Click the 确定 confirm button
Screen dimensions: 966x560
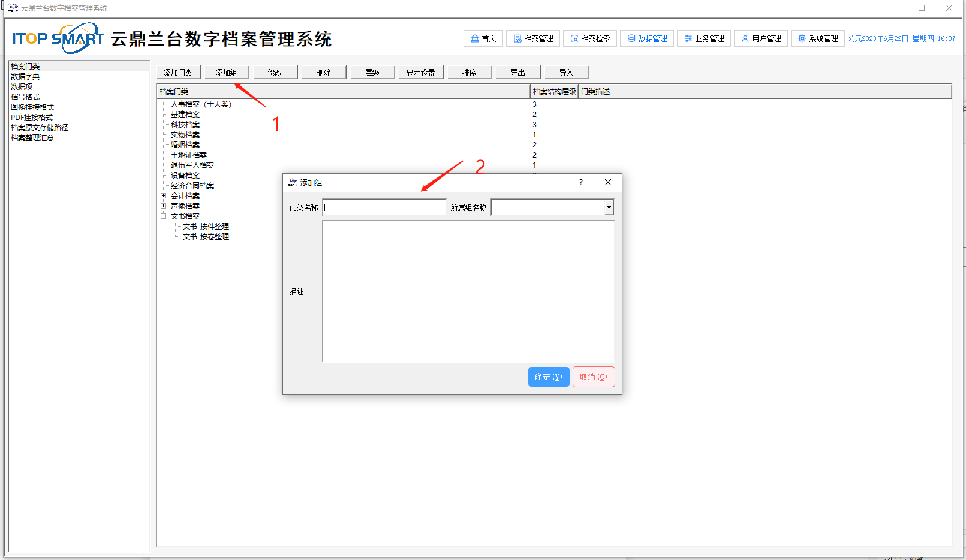(548, 377)
